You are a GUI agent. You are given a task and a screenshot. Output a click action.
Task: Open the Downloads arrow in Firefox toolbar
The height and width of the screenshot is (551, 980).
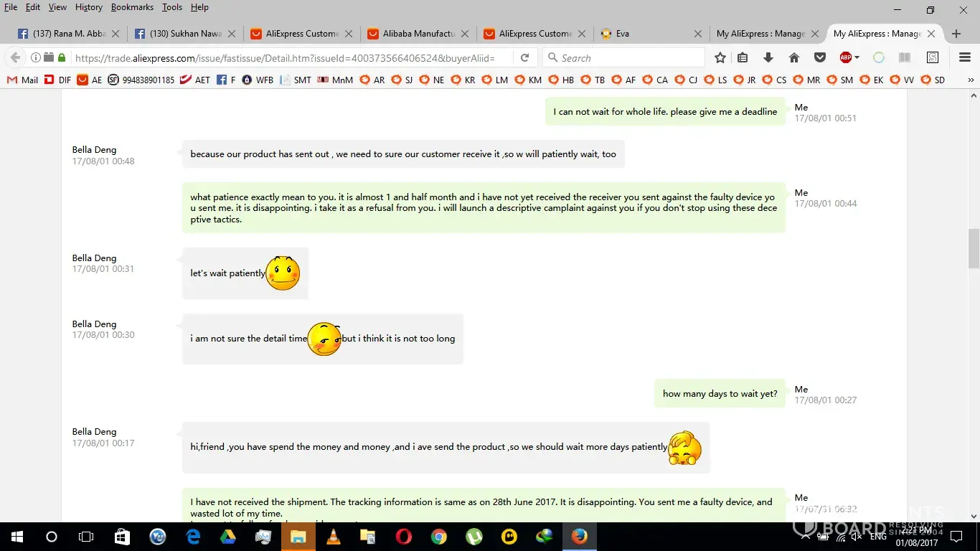click(x=768, y=58)
